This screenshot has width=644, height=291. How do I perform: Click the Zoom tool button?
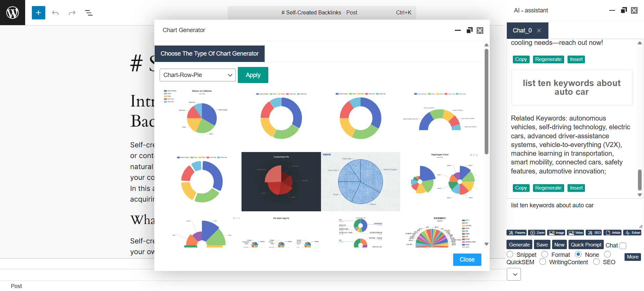[537, 233]
